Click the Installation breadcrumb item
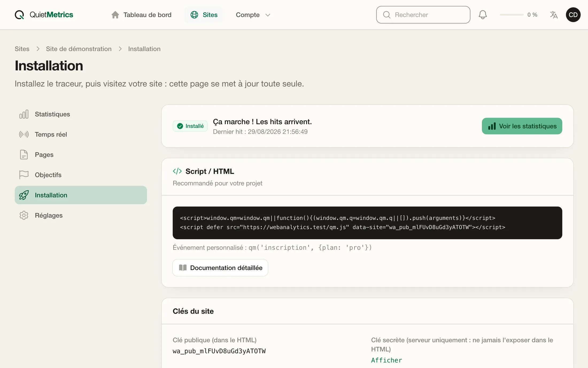 point(144,49)
